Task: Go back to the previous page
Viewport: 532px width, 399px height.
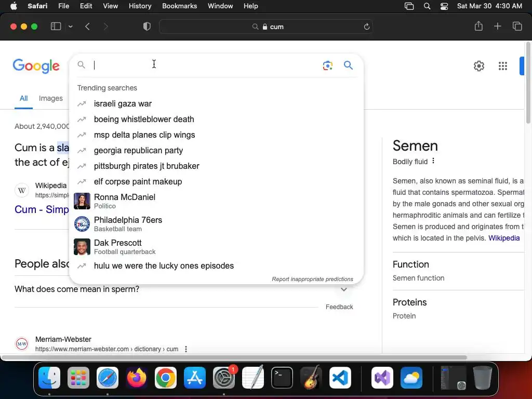Action: click(x=87, y=26)
